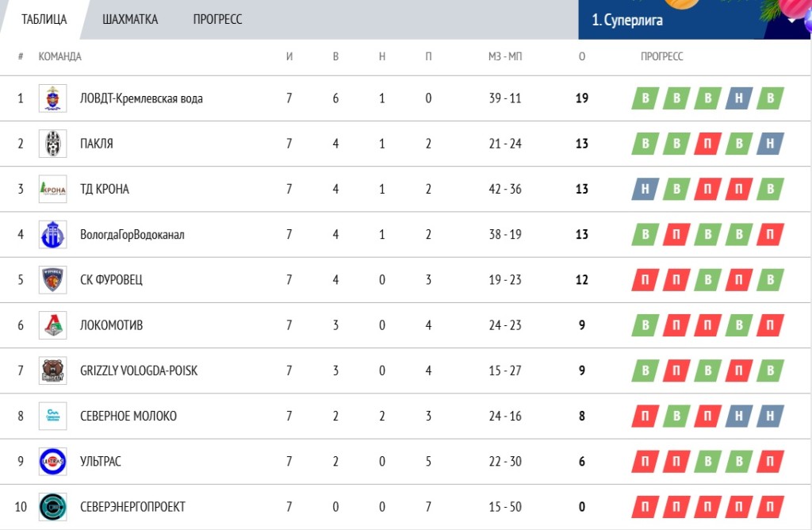Viewport: 812px width, 530px height.
Task: Click the ЛОКОМОТИВ team logo
Action: point(52,325)
